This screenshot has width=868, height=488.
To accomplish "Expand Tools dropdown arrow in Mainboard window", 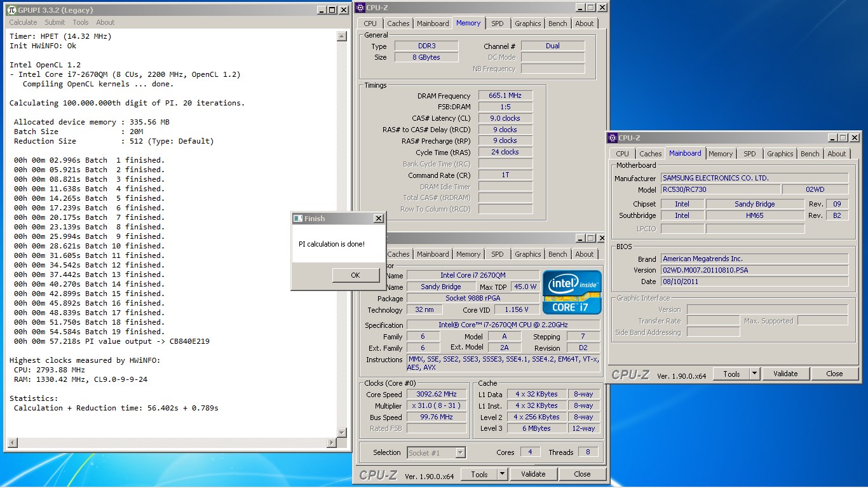I will tap(755, 374).
